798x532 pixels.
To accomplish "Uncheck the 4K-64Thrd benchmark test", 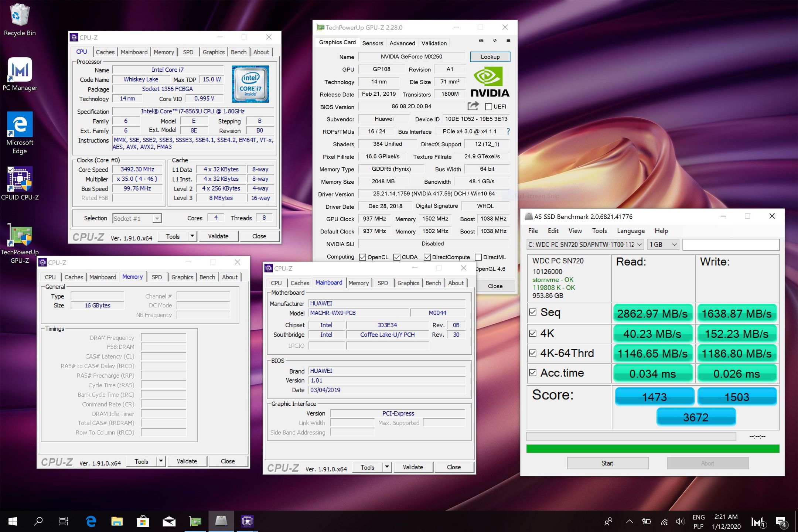I will point(533,353).
